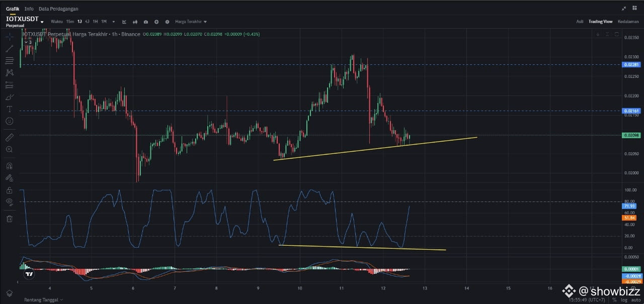This screenshot has width=644, height=304.
Task: Click the green 0.00001 MACD histogram label
Action: [x=631, y=269]
